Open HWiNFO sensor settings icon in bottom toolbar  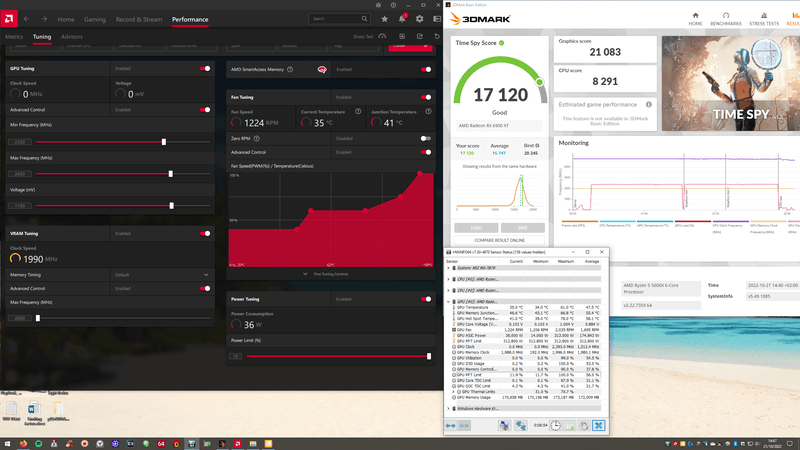[585, 426]
